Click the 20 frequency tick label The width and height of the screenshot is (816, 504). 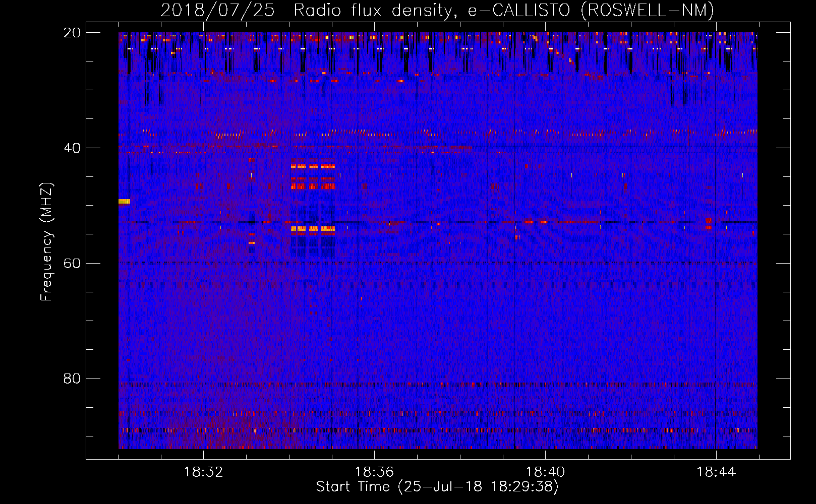click(72, 33)
